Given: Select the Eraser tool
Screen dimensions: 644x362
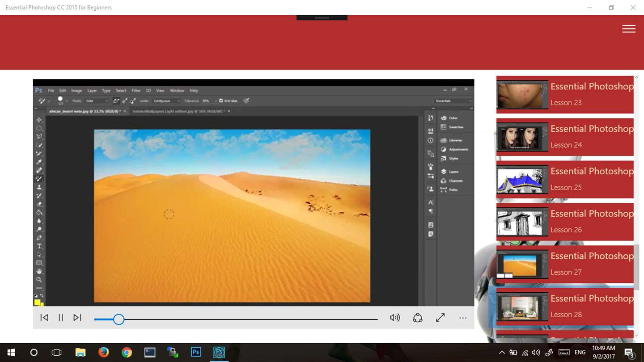Looking at the screenshot, I should click(39, 204).
